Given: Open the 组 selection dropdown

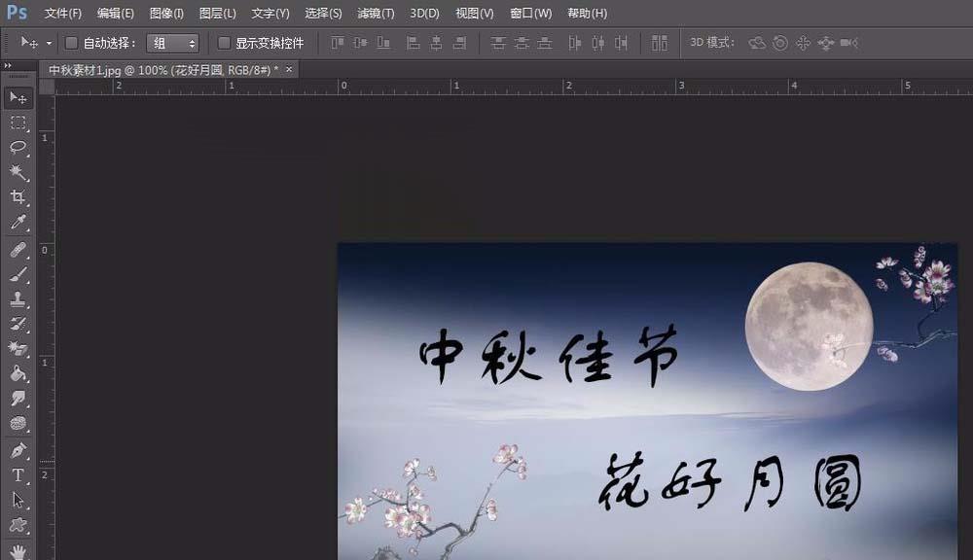Looking at the screenshot, I should click(x=173, y=43).
